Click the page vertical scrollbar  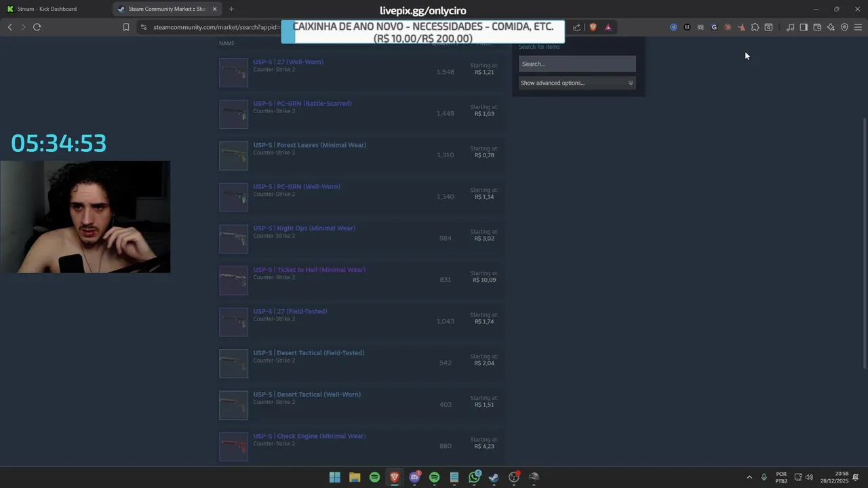pyautogui.click(x=864, y=244)
